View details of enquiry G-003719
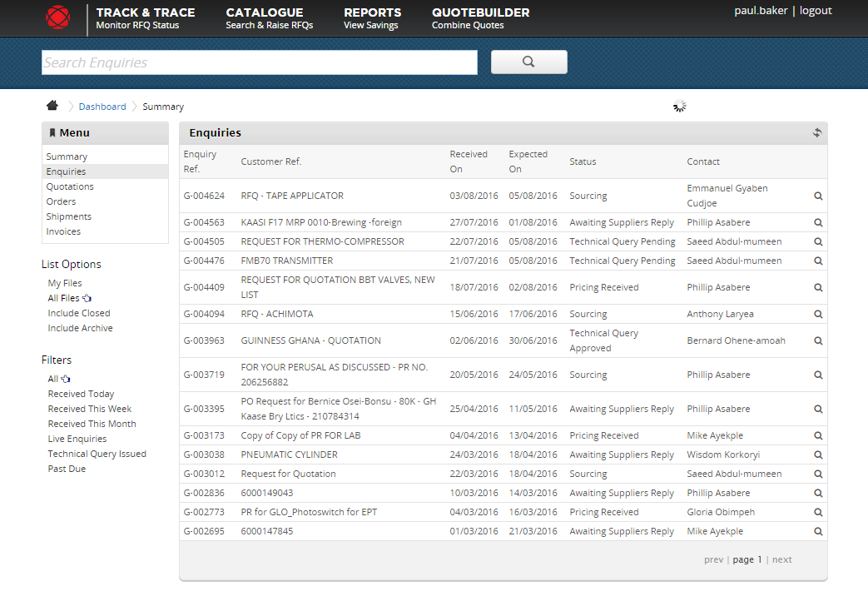The width and height of the screenshot is (868, 616). pos(817,375)
